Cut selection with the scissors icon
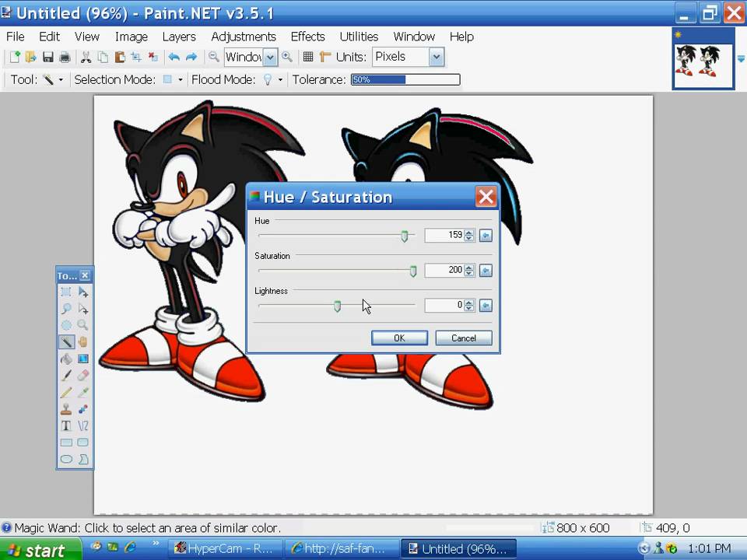This screenshot has height=560, width=747. point(86,57)
